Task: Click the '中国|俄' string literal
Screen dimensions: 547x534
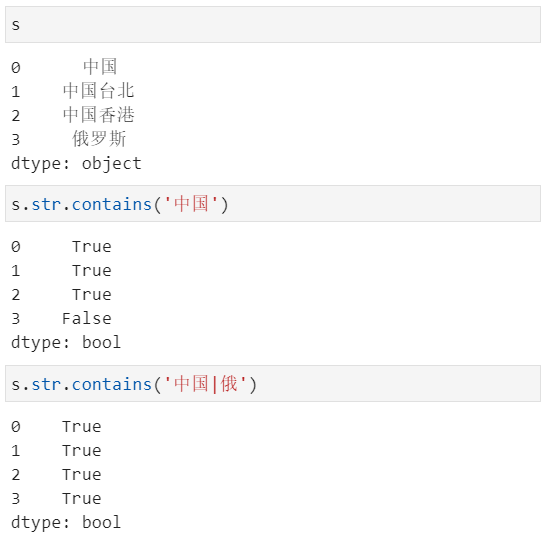Action: click(205, 384)
